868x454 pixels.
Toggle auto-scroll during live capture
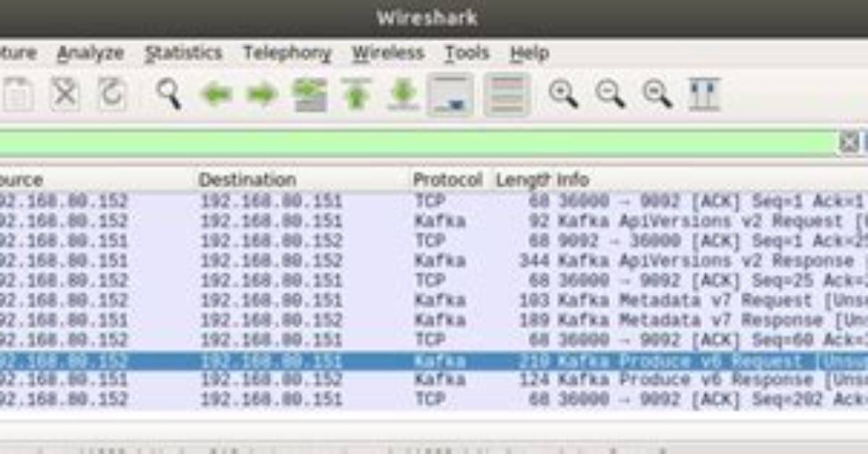click(x=450, y=95)
